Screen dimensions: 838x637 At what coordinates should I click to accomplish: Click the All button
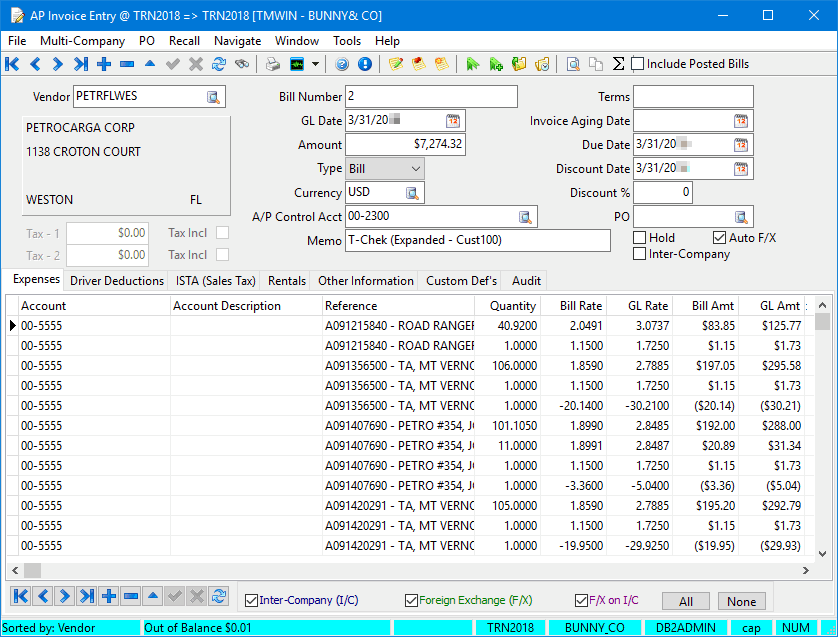click(x=685, y=601)
